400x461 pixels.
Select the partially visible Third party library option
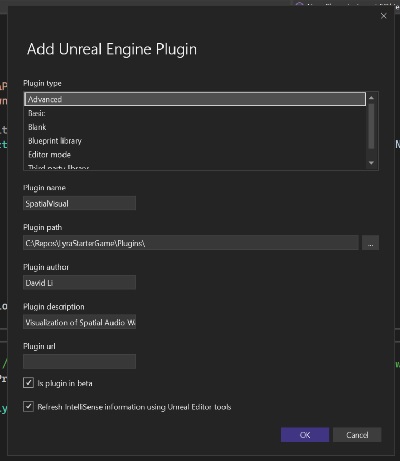tap(195, 166)
